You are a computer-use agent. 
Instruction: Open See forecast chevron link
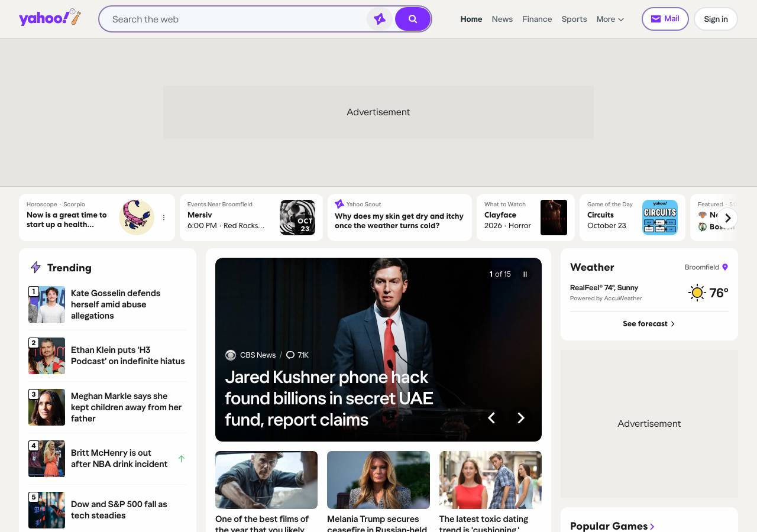[x=649, y=324]
